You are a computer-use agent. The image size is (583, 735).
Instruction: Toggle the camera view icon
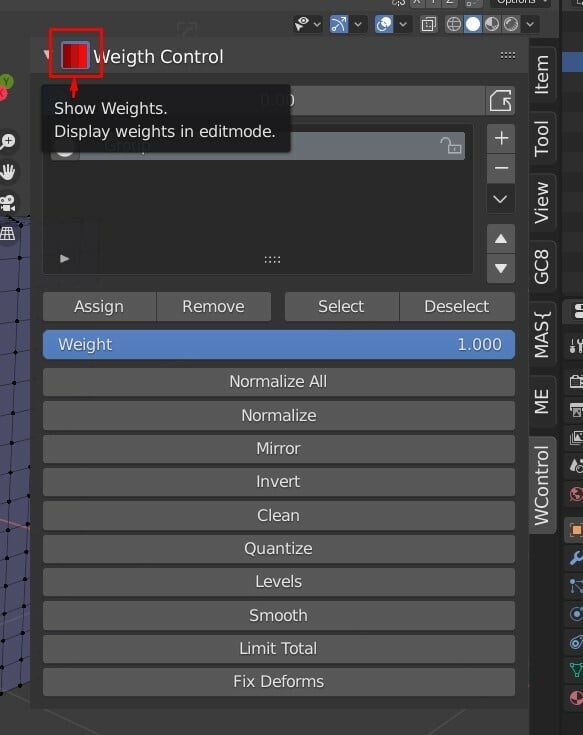pos(7,203)
